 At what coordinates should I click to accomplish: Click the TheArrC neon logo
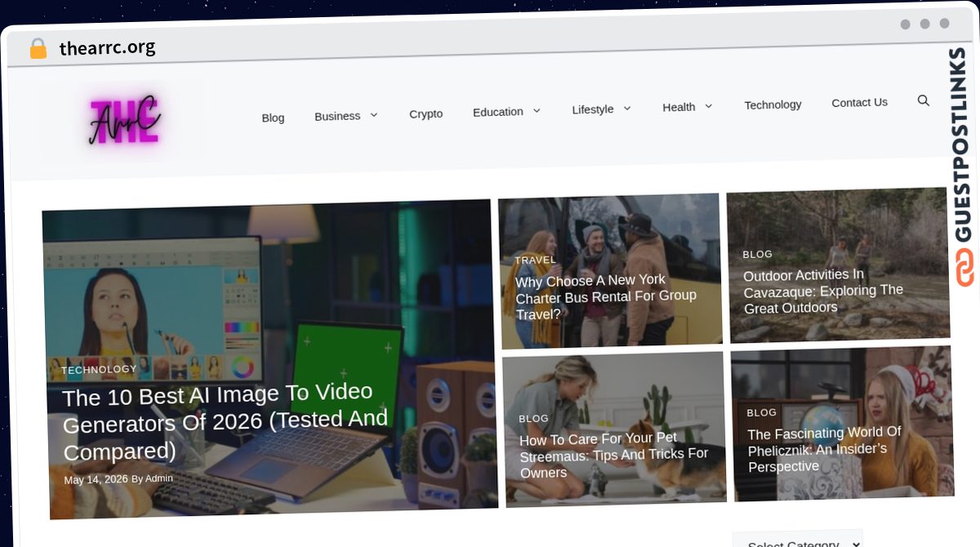click(x=124, y=121)
